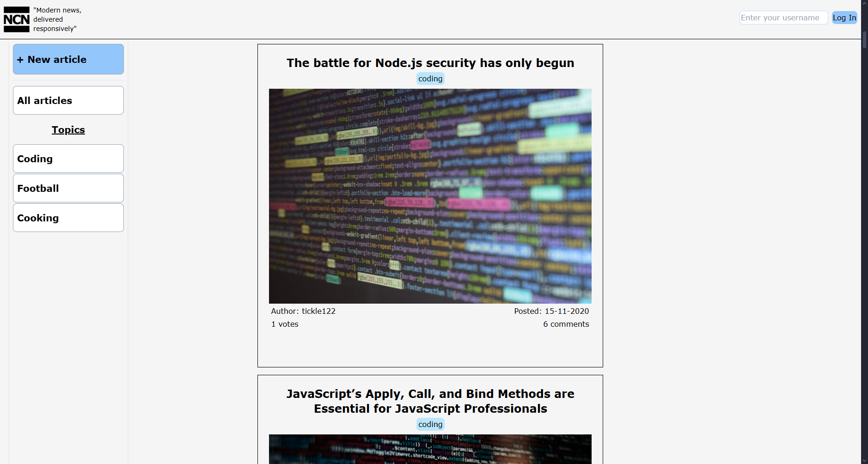The width and height of the screenshot is (868, 464).
Task: Click the "Modern news, delivered responsively" tagline
Action: pos(57,19)
